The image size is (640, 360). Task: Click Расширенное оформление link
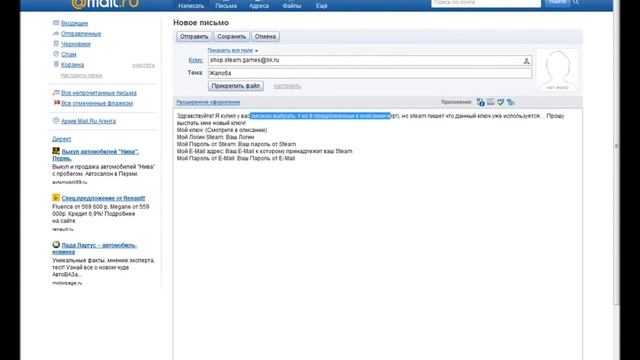(208, 102)
